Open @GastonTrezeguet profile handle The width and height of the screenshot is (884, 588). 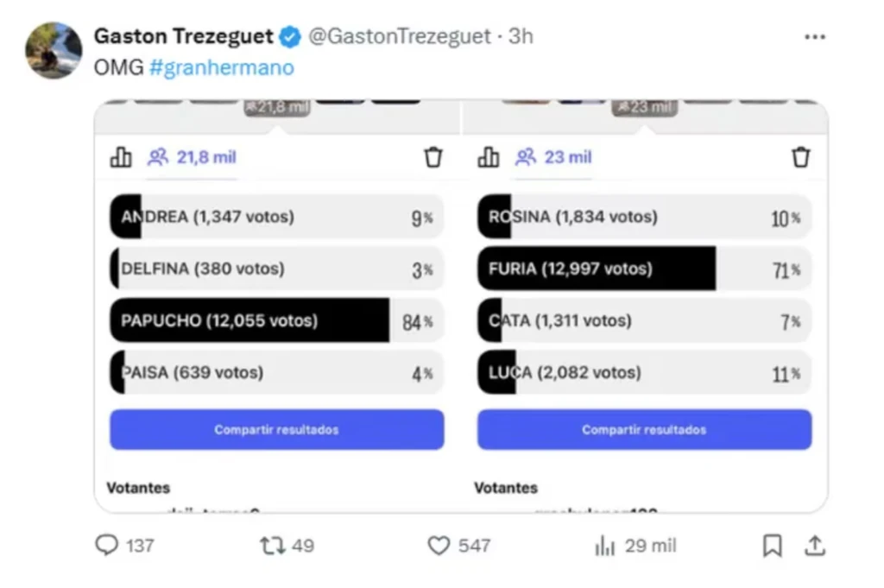tap(399, 36)
